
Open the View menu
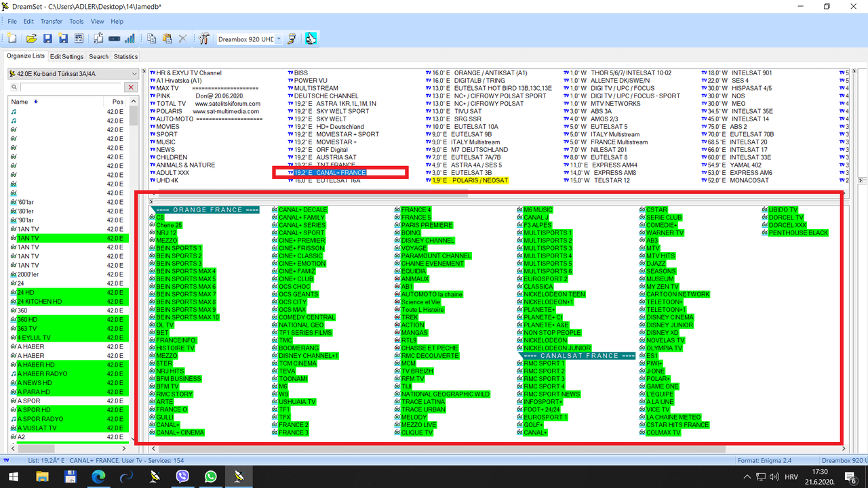97,22
